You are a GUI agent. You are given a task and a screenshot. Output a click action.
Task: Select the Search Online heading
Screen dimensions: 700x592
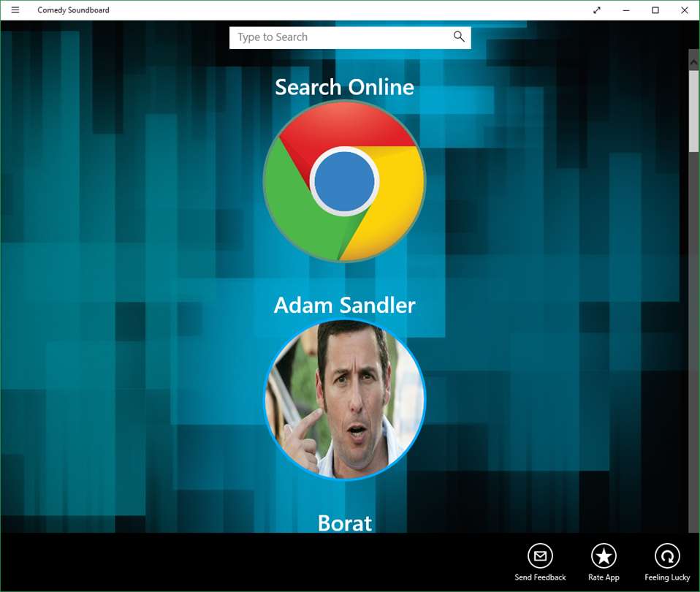(344, 87)
